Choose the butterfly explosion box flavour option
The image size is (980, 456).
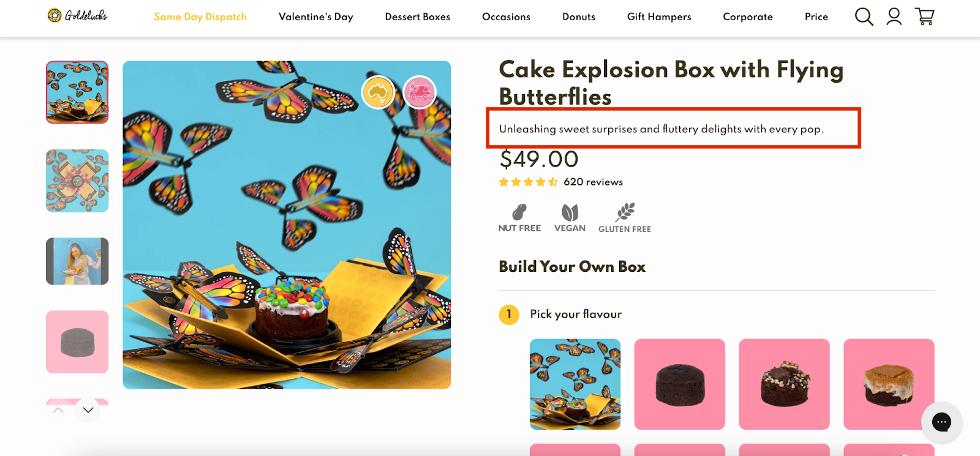pos(575,384)
